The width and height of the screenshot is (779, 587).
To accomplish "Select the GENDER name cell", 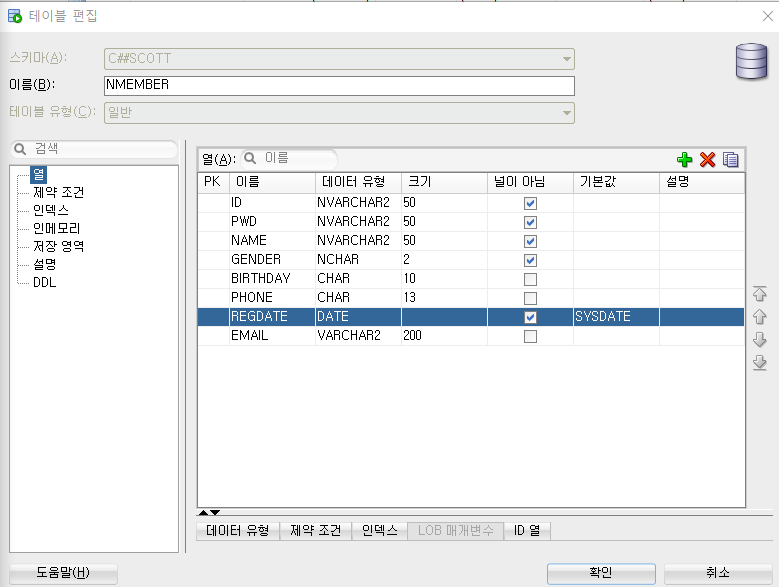I will tap(272, 260).
